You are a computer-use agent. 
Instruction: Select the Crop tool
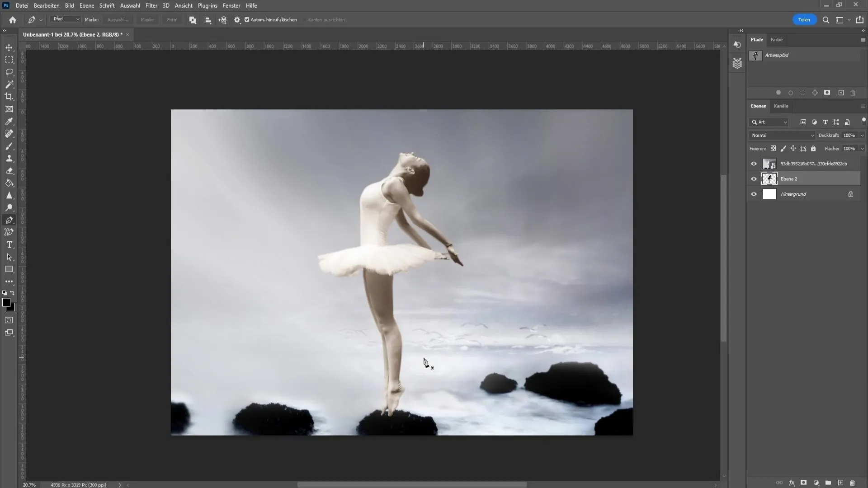[x=9, y=97]
